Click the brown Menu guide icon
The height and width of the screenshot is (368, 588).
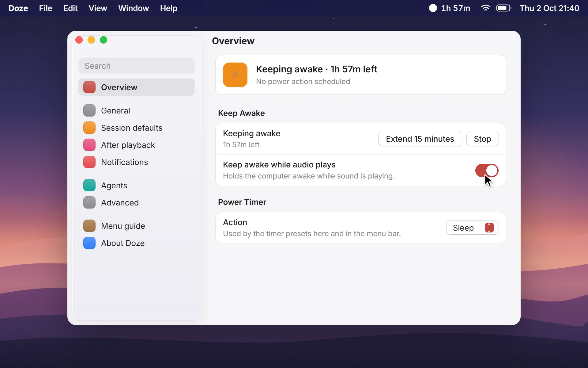(89, 226)
